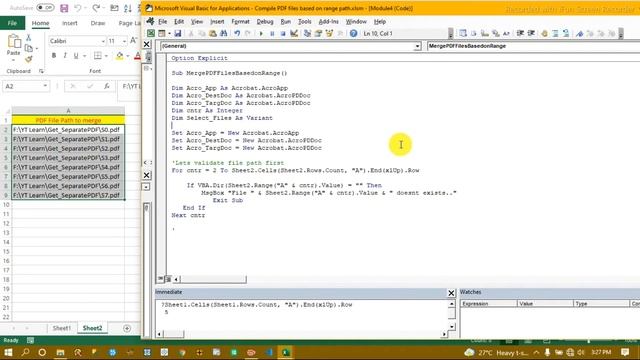Image resolution: width=640 pixels, height=360 pixels.
Task: Open Project Explorer from VBA toolbar
Action: 307,33
